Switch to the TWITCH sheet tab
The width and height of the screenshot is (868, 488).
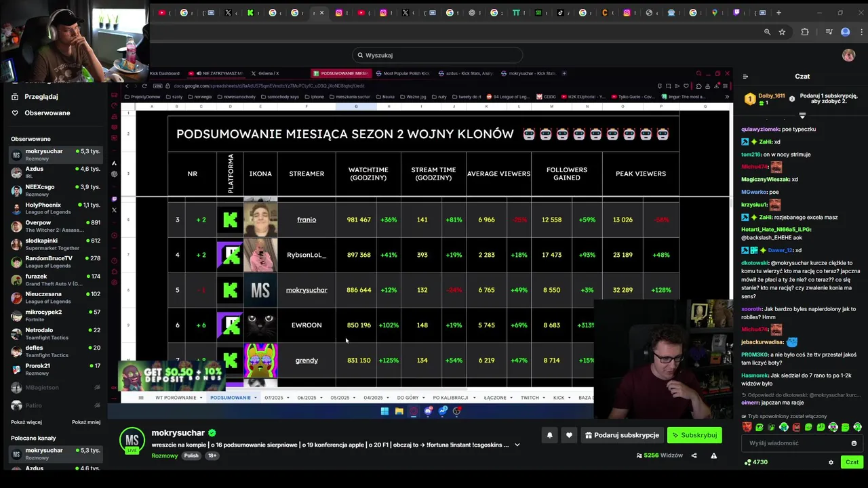click(x=530, y=398)
